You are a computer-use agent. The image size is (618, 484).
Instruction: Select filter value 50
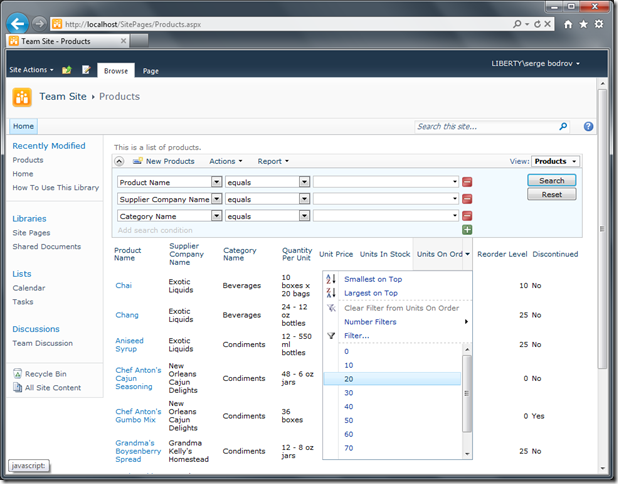click(348, 421)
